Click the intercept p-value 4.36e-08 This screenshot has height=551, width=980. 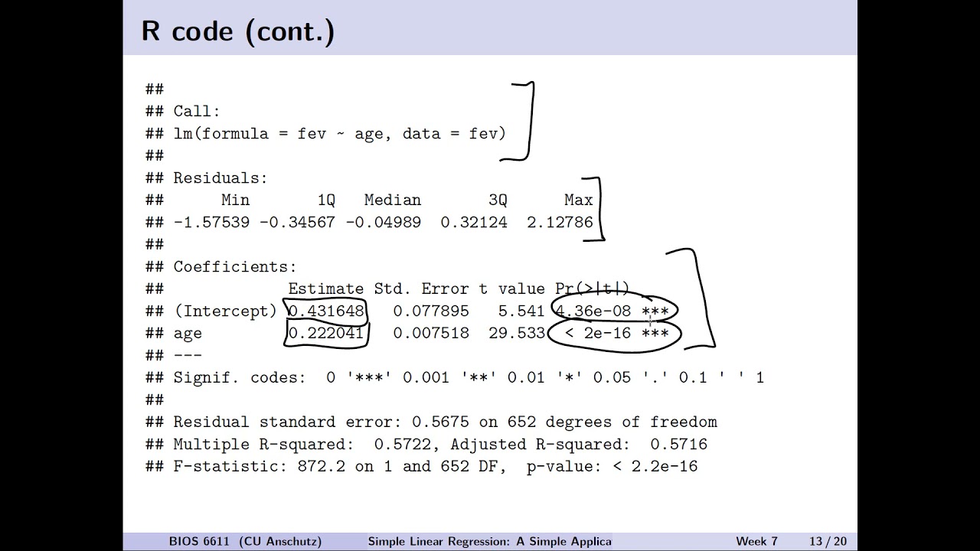593,311
